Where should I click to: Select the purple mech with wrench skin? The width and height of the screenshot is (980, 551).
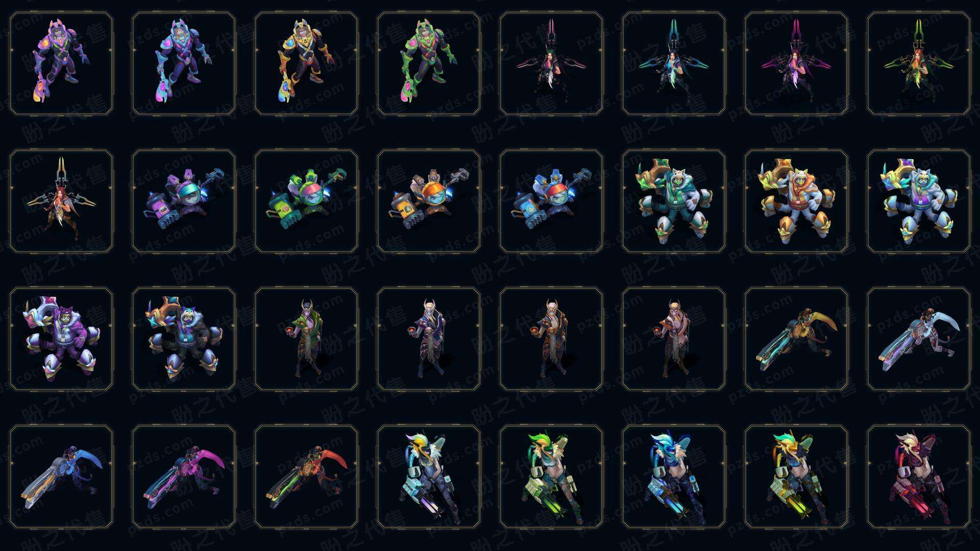(x=184, y=201)
